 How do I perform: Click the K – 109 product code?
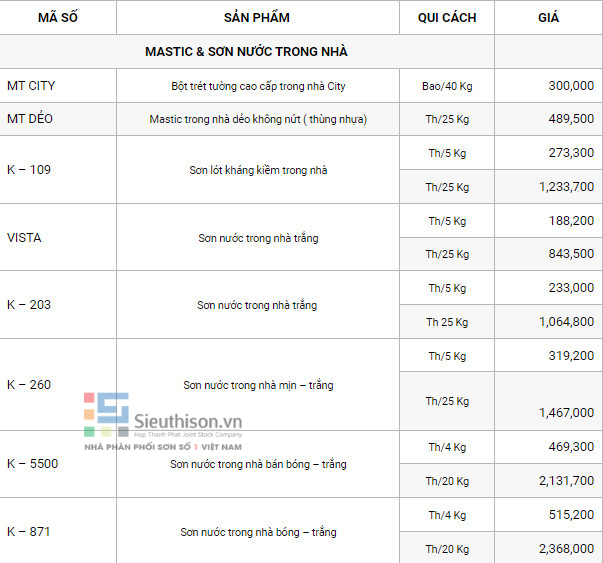click(29, 170)
